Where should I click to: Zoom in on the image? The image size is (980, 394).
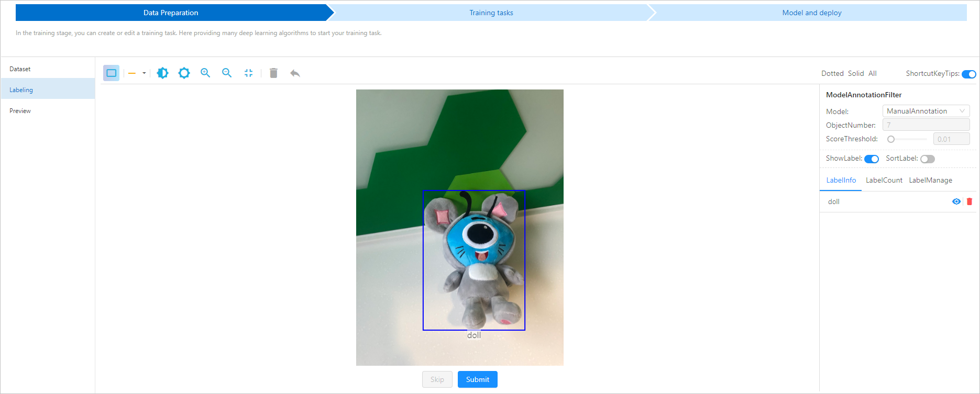tap(205, 73)
